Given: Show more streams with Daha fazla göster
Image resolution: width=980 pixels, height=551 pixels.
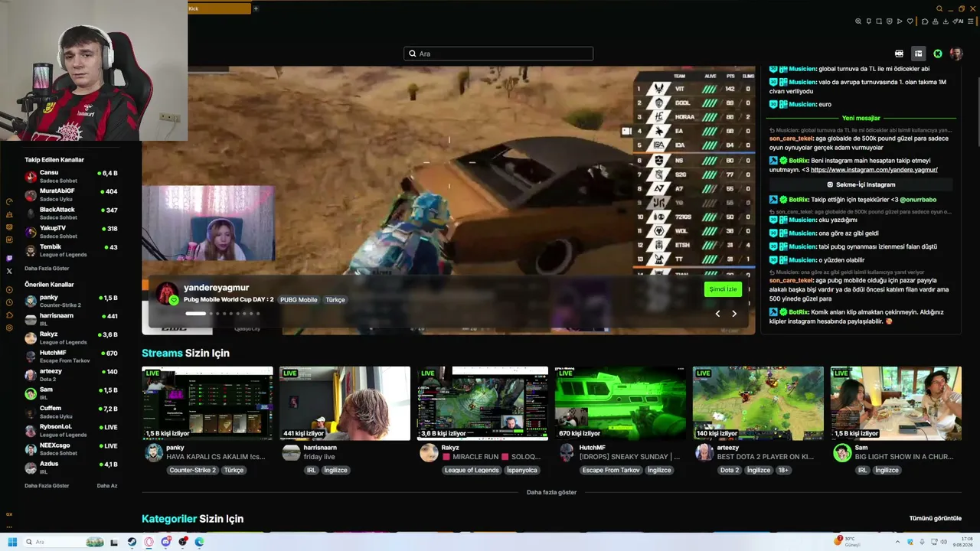Looking at the screenshot, I should pos(551,492).
